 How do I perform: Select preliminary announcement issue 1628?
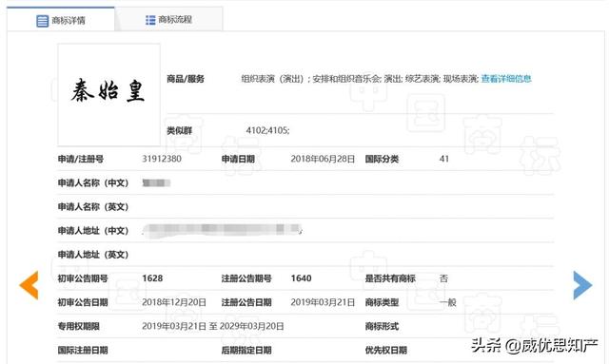click(152, 278)
